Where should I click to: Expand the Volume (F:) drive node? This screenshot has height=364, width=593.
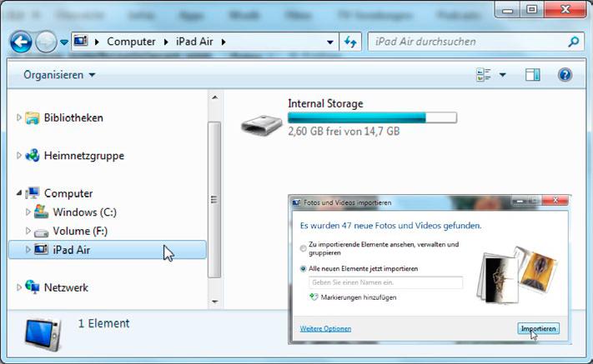28,231
